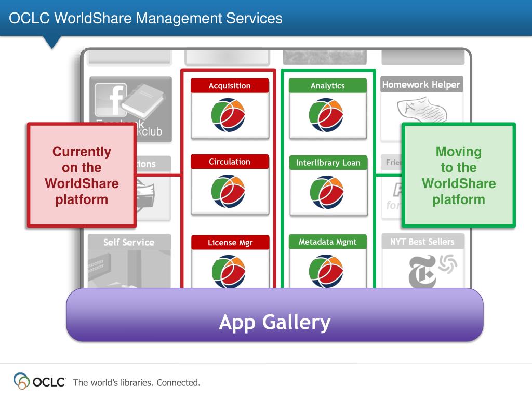Click the Homework Helper paper icon
The width and height of the screenshot is (532, 399).
[x=422, y=109]
